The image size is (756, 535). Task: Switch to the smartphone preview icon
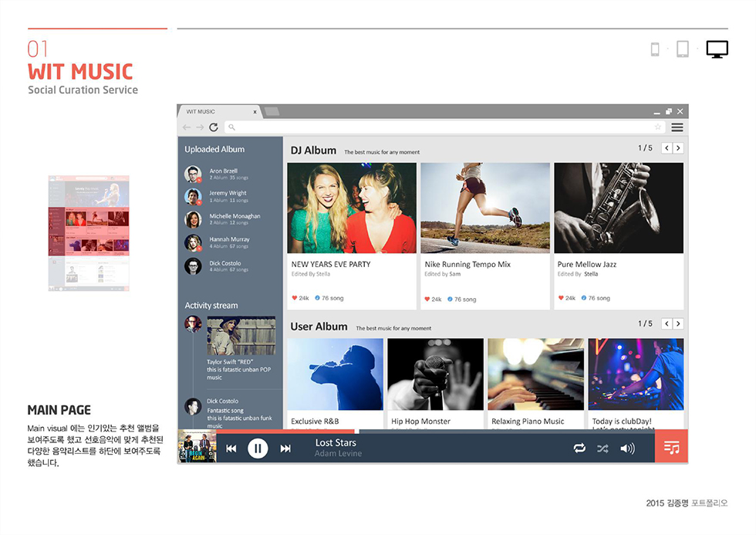pos(655,48)
